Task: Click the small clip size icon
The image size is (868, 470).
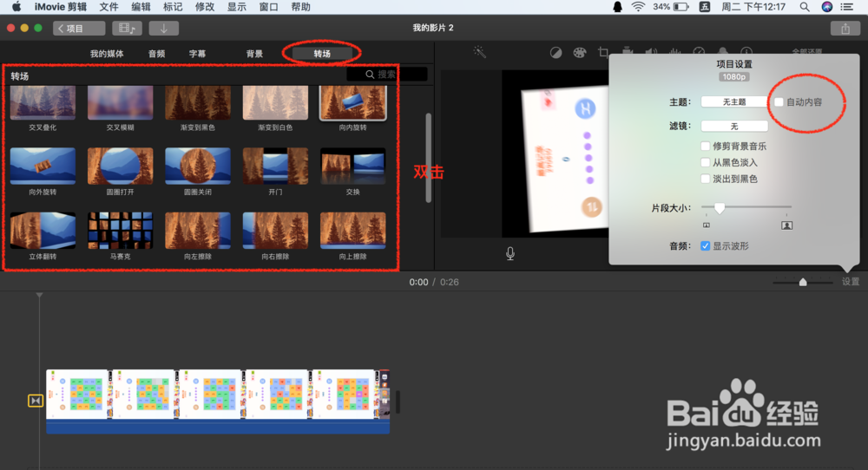Action: (x=707, y=225)
